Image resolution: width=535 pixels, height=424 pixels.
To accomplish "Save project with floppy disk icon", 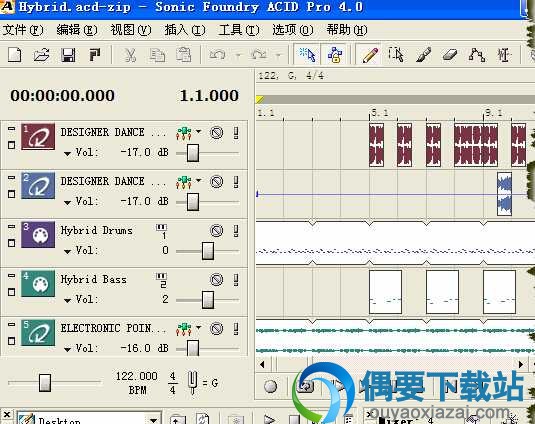I will click(68, 55).
